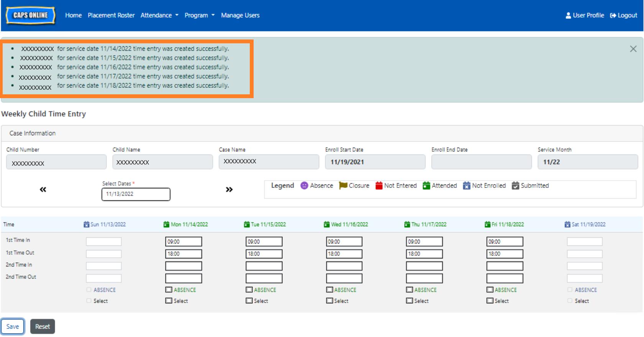Tick the Select checkbox under Wednesday
The image size is (644, 337).
click(329, 301)
